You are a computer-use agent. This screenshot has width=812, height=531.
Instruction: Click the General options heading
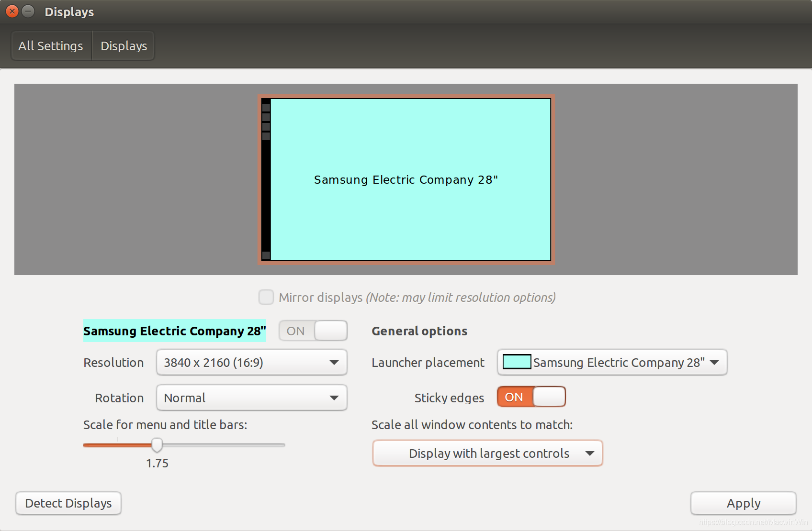[419, 331]
